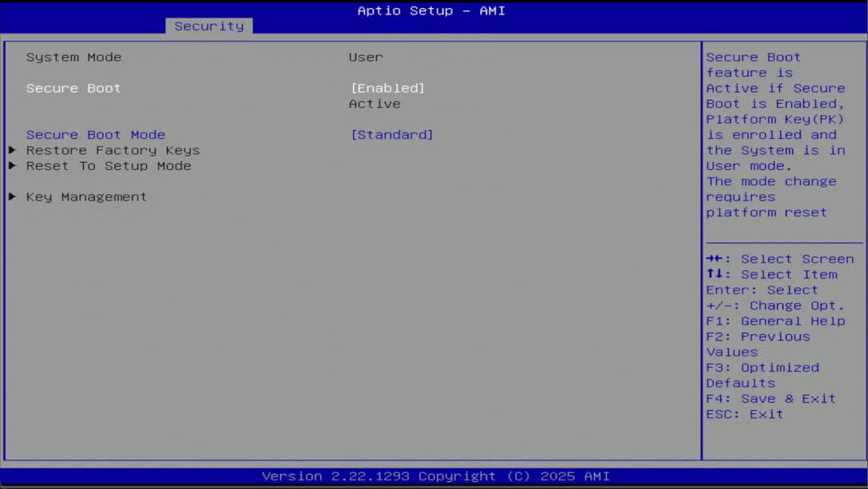Click the left-right arrows Select Screen hint

coord(779,259)
